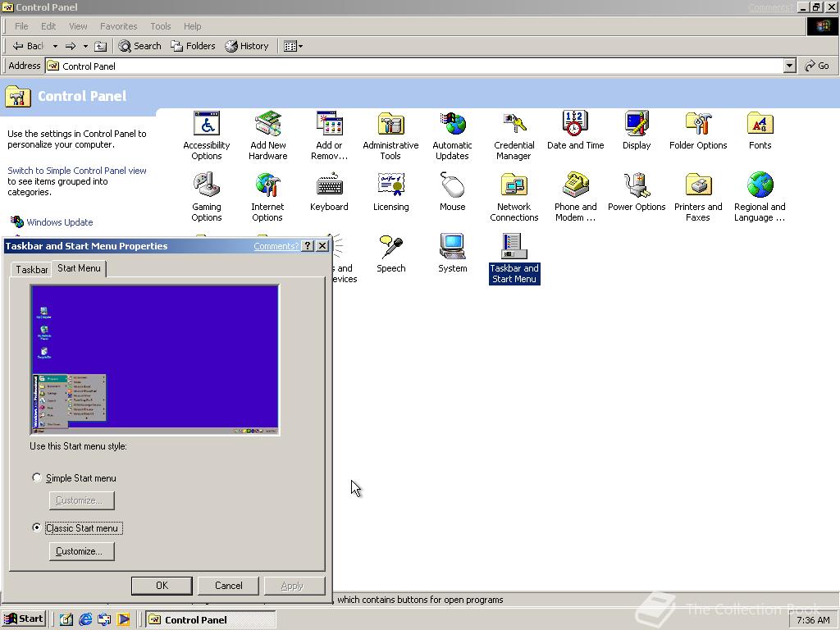Toggle the Folders toolbar button
This screenshot has width=840, height=630.
click(193, 46)
